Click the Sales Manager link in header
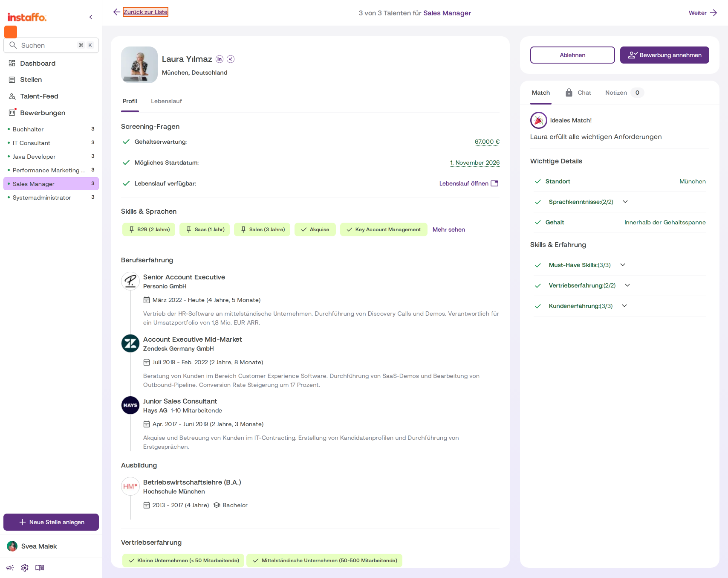 coord(447,13)
